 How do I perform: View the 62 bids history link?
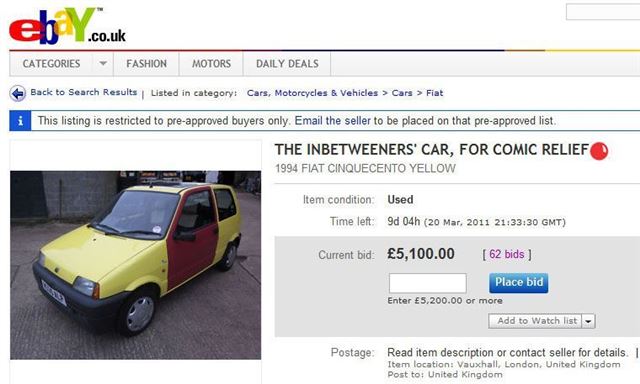[507, 254]
